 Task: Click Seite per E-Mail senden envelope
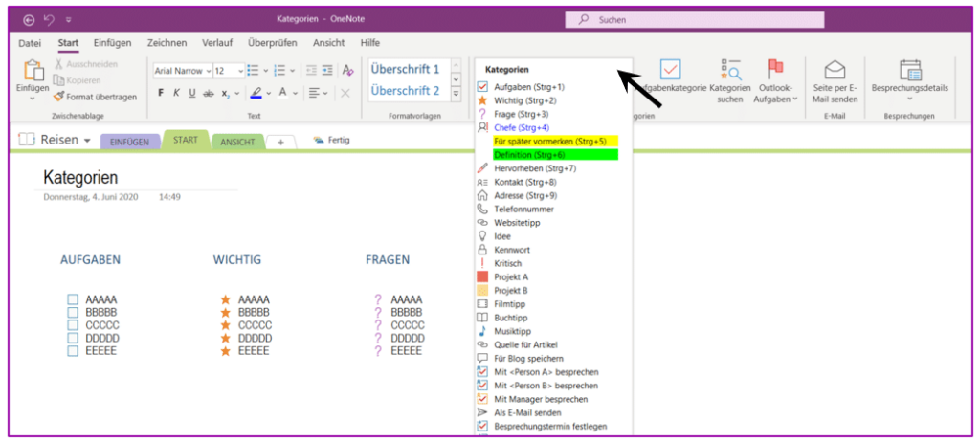[x=835, y=70]
